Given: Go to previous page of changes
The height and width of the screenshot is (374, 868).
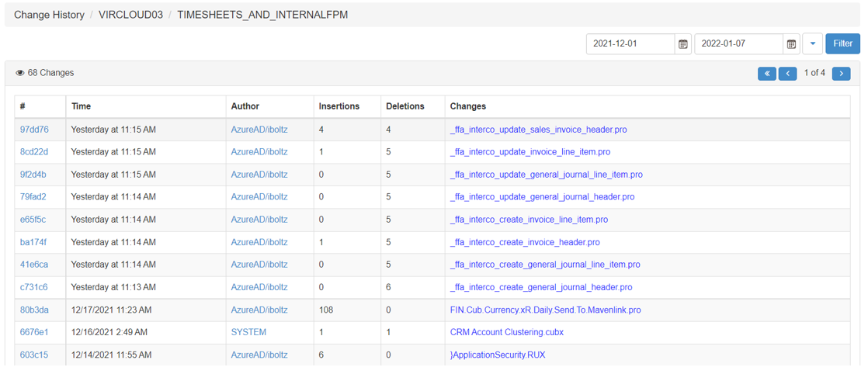Looking at the screenshot, I should (787, 74).
